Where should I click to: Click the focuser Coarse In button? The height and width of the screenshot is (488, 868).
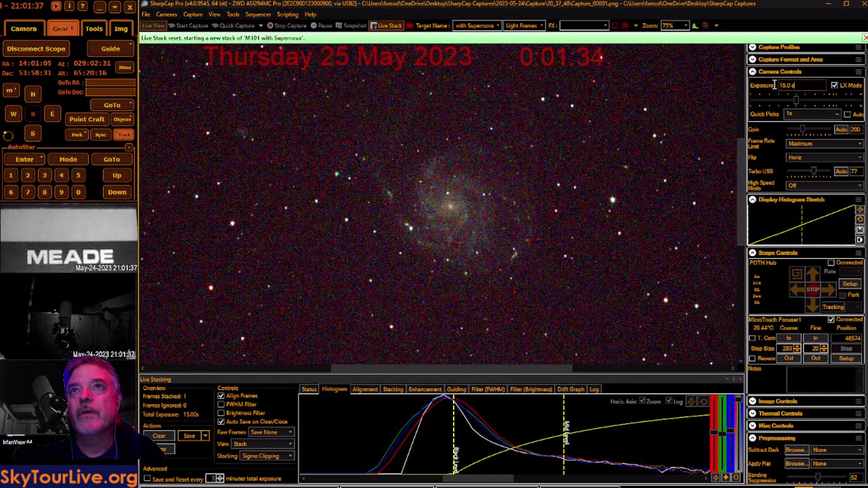tap(789, 338)
